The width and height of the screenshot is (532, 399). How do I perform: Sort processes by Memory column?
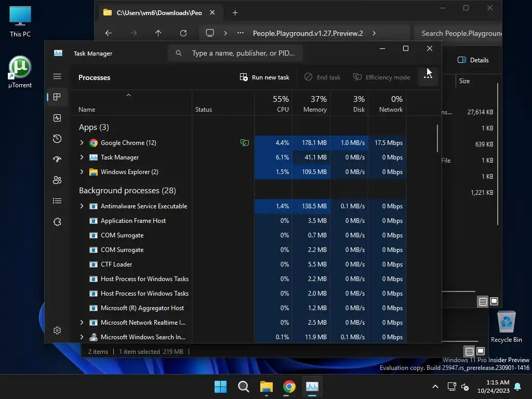click(312, 104)
